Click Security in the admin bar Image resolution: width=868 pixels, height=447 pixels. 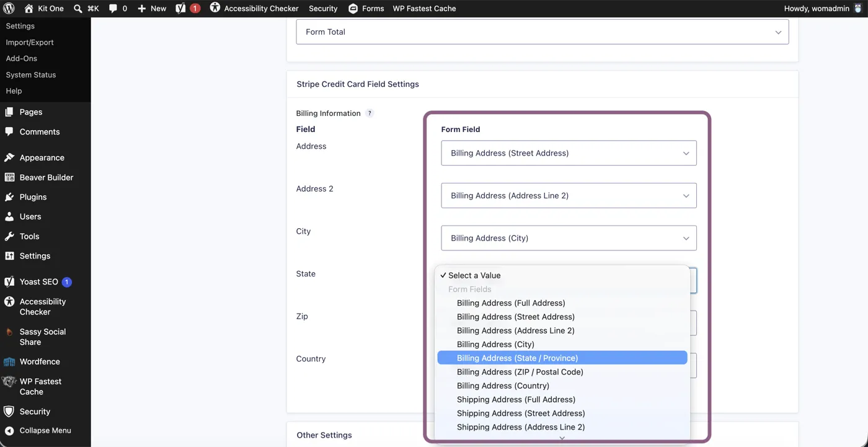coord(323,9)
